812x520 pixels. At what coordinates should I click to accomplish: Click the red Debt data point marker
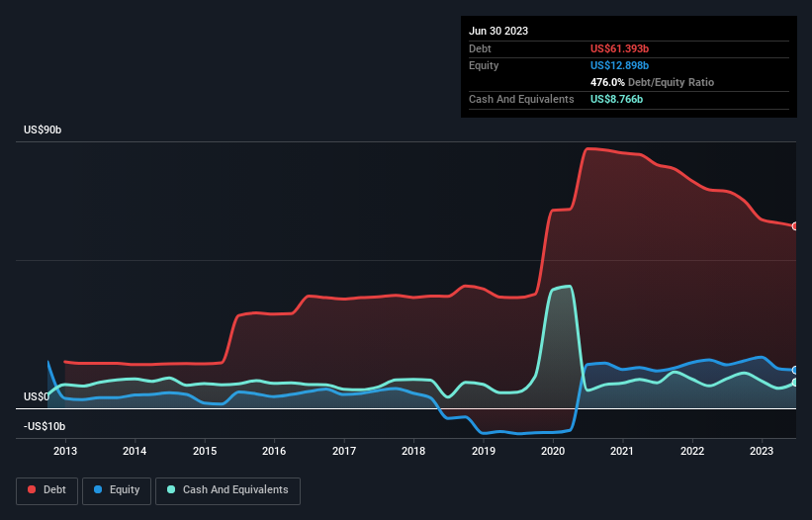coord(795,226)
